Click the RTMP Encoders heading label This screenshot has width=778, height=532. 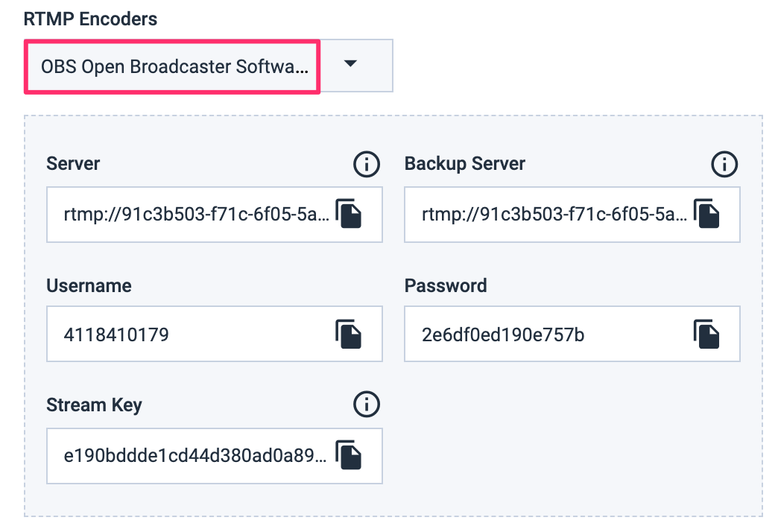point(91,19)
